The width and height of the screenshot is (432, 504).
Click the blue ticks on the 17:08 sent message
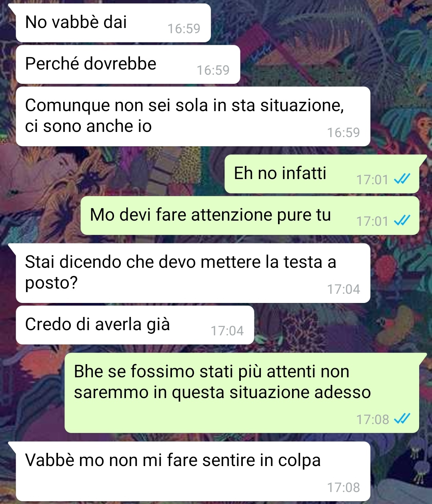[402, 419]
